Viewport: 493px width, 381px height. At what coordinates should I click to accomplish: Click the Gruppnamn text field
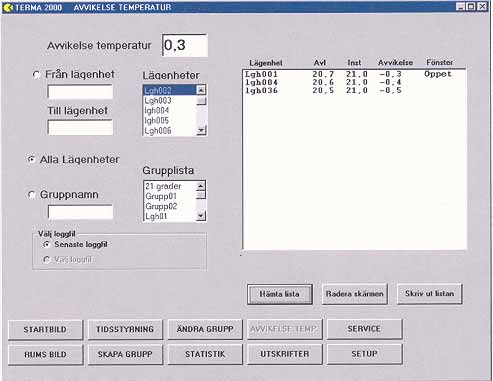[x=80, y=212]
